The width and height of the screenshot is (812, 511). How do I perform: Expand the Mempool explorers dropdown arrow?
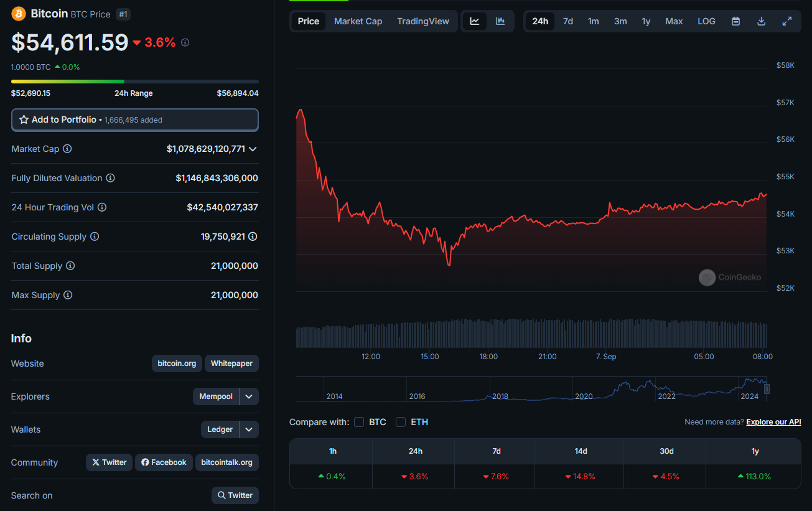click(249, 396)
